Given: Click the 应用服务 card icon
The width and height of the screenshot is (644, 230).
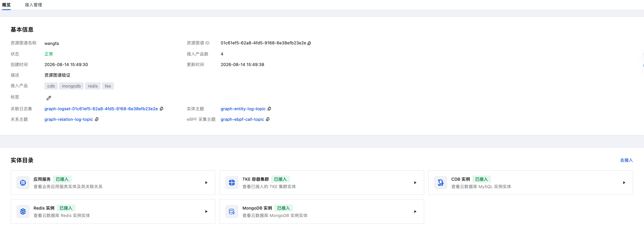Looking at the screenshot, I should pyautogui.click(x=23, y=183).
